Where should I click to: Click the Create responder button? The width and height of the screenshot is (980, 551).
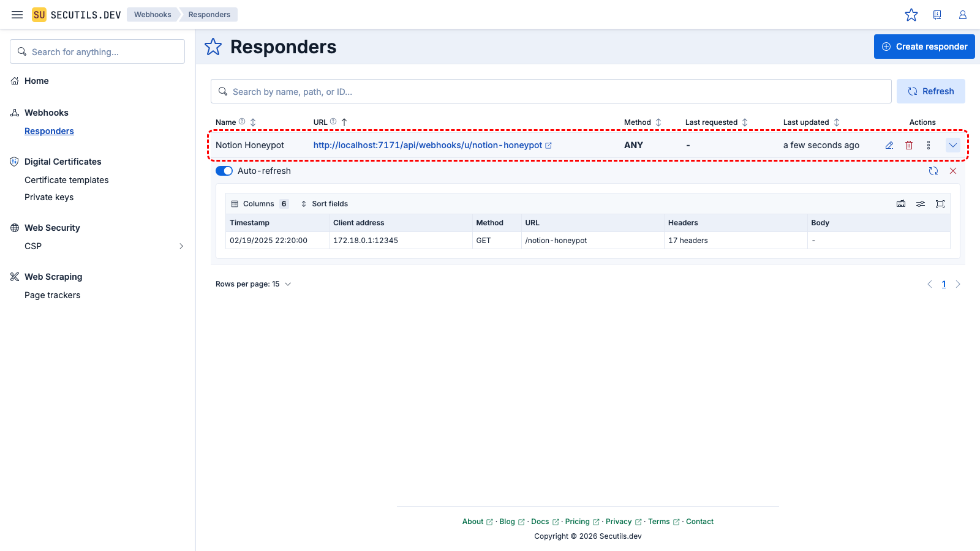[924, 47]
